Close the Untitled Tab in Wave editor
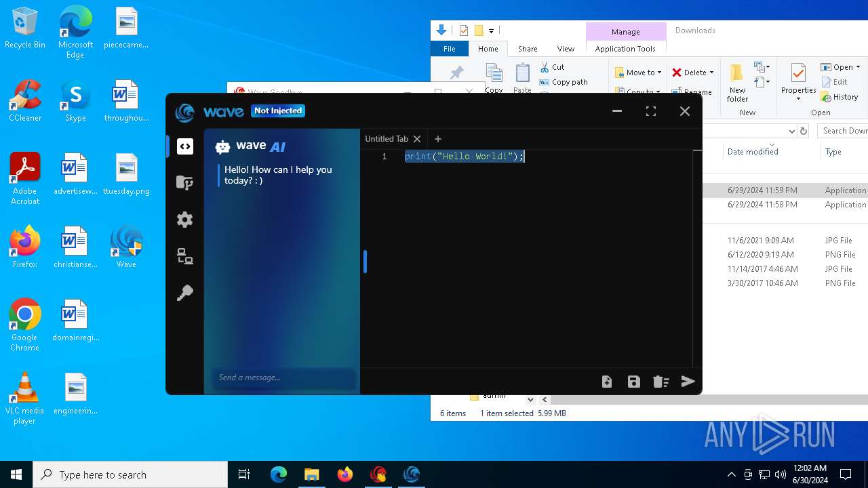 417,139
